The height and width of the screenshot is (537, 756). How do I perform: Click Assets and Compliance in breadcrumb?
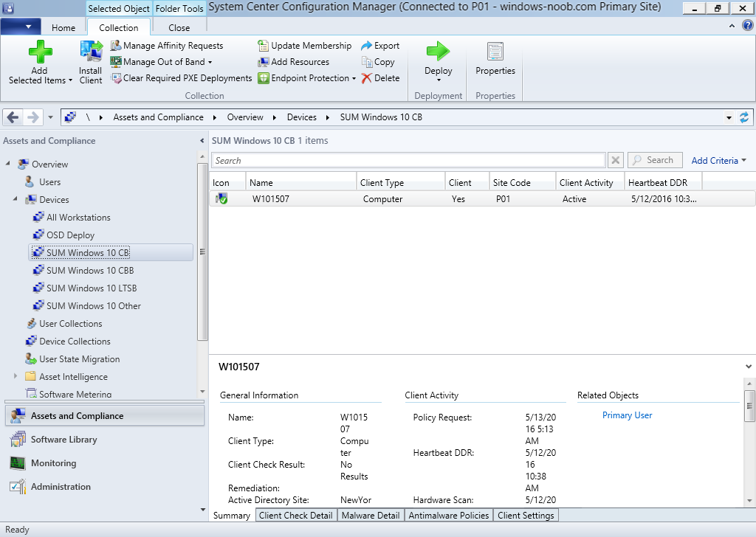158,117
